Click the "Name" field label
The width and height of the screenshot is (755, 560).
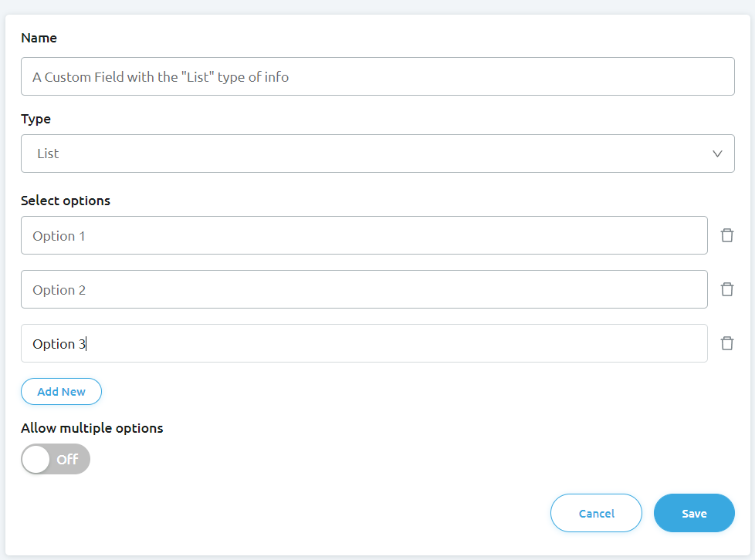(39, 38)
